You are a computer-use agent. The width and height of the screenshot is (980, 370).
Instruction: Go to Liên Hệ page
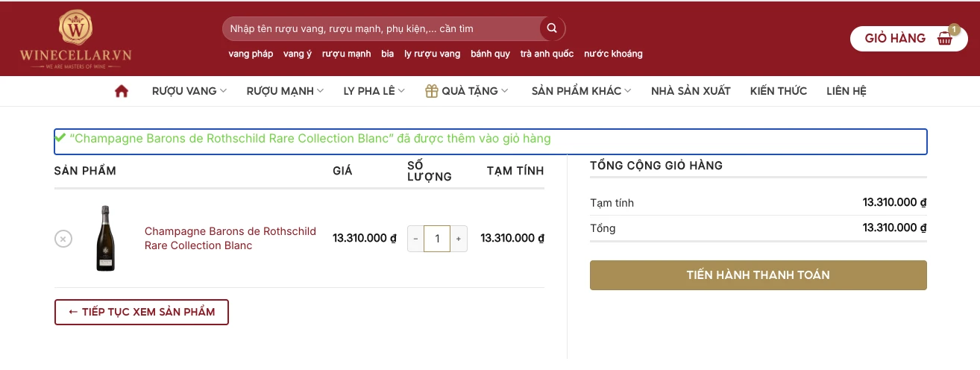point(846,91)
